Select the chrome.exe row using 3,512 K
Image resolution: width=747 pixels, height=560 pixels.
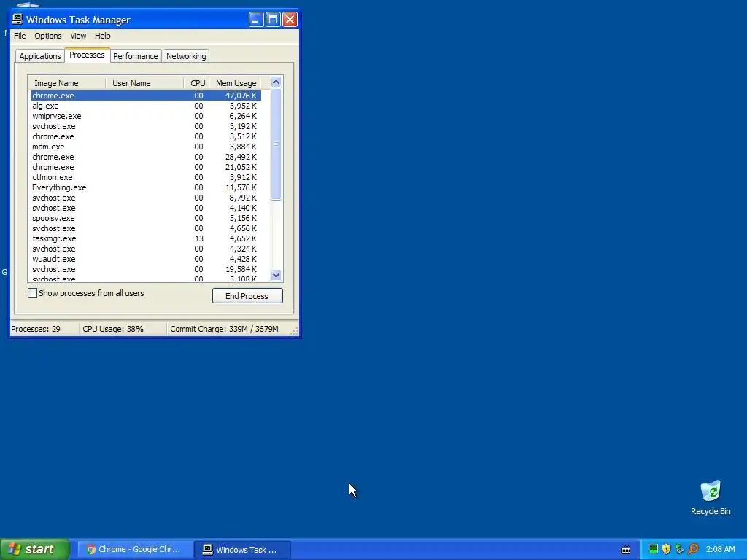[146, 136]
